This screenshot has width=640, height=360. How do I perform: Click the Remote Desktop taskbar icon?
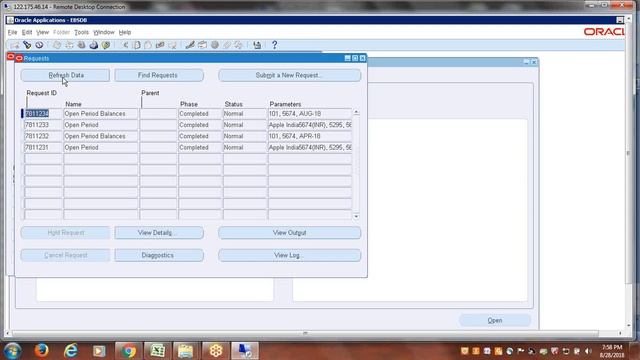pyautogui.click(x=245, y=351)
